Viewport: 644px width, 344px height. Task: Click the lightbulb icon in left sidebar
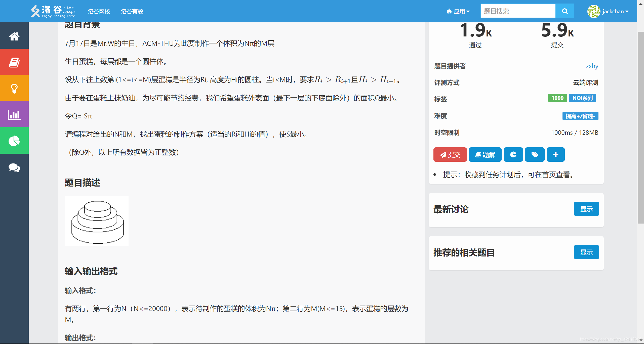[x=14, y=88]
